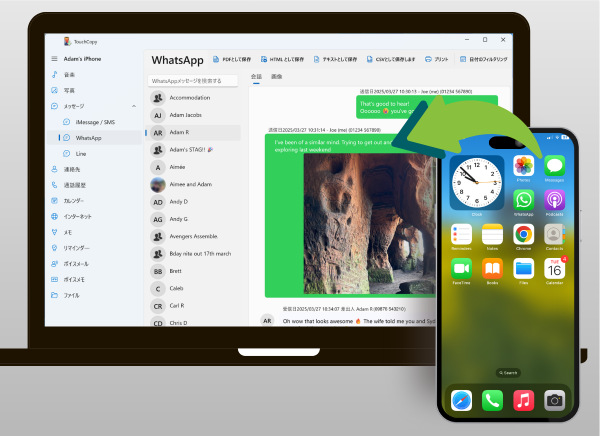Tap the Photos app on the iPhone
Screen dimensions: 600x436
click(x=523, y=166)
